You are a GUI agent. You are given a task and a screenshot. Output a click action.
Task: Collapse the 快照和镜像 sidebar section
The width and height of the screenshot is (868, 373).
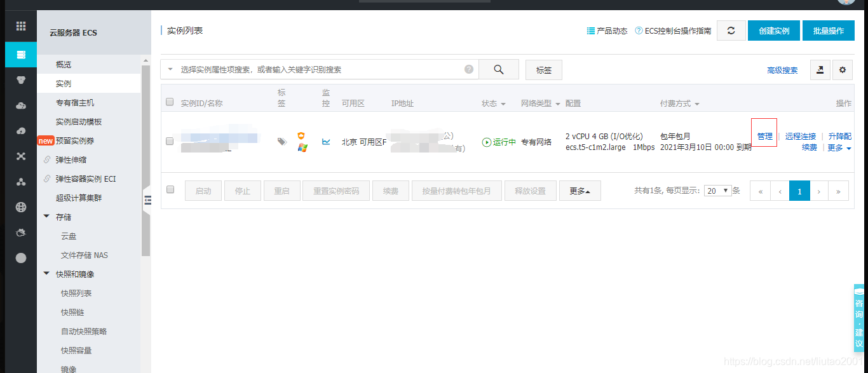point(46,274)
